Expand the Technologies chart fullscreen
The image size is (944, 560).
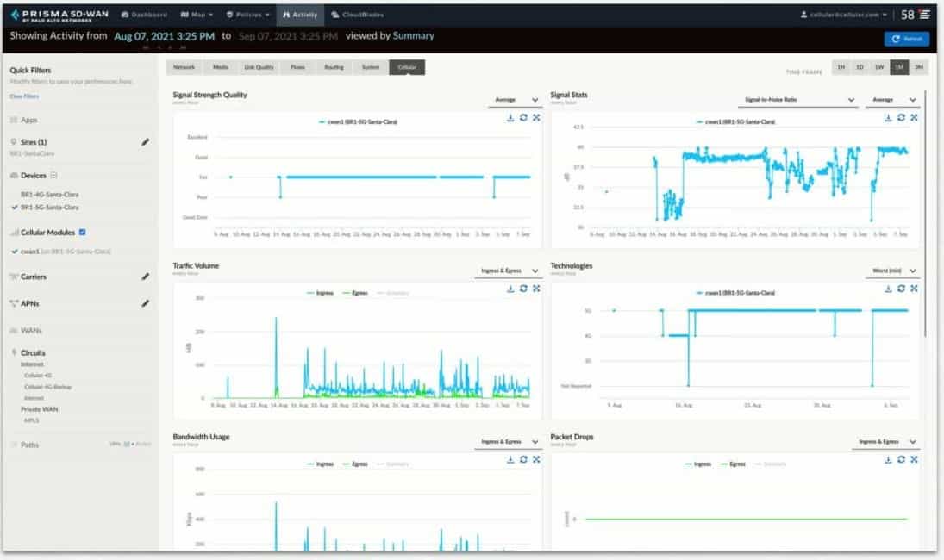914,289
